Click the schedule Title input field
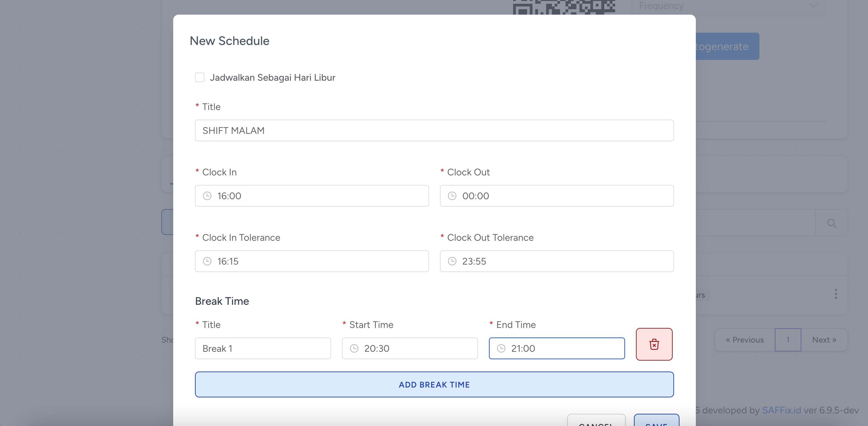The height and width of the screenshot is (426, 868). tap(434, 130)
